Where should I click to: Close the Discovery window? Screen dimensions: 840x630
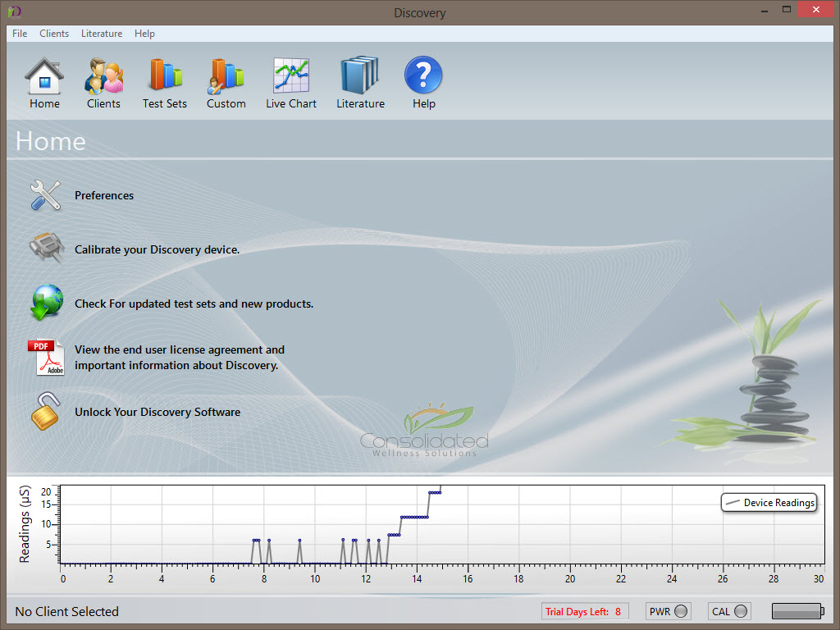(x=816, y=10)
